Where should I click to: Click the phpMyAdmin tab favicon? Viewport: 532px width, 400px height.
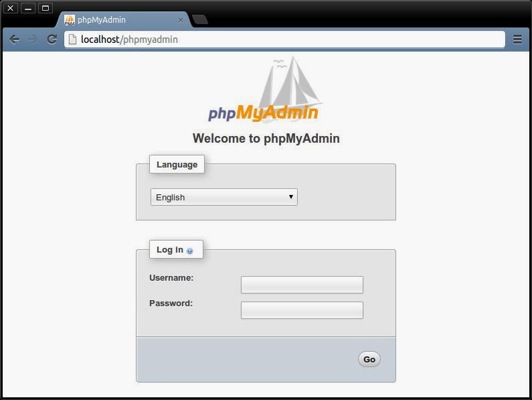click(70, 20)
